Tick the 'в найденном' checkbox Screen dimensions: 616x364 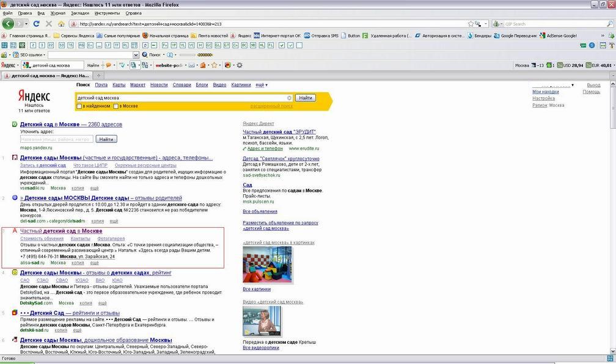click(79, 106)
